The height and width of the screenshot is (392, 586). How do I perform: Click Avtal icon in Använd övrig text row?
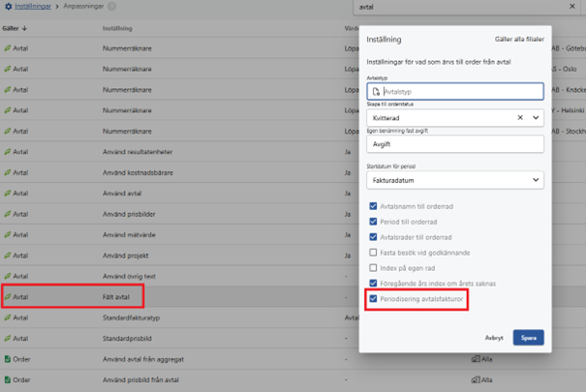(x=8, y=276)
